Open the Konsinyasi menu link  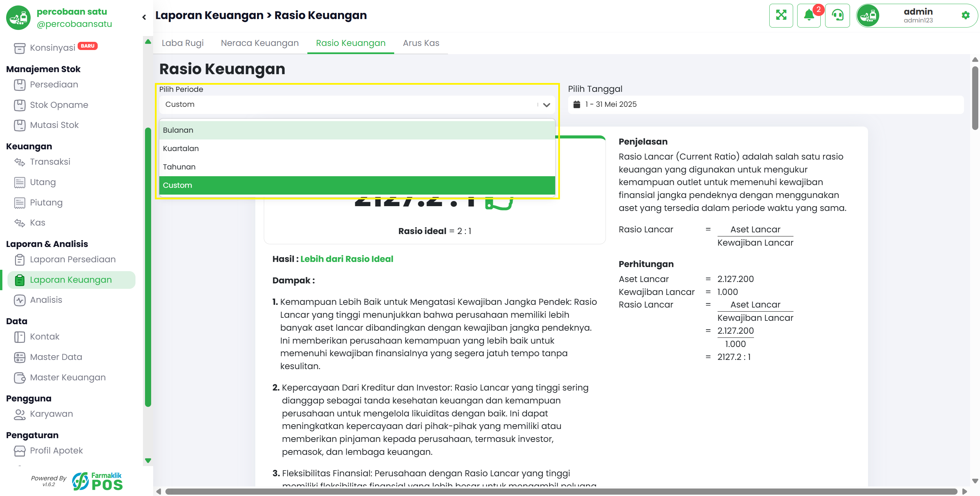(x=52, y=48)
